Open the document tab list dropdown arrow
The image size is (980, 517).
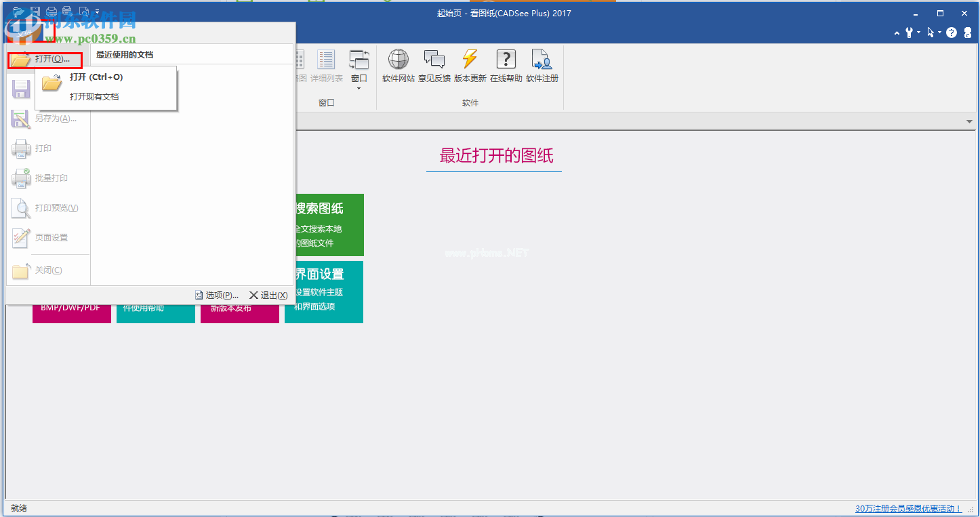tap(970, 121)
